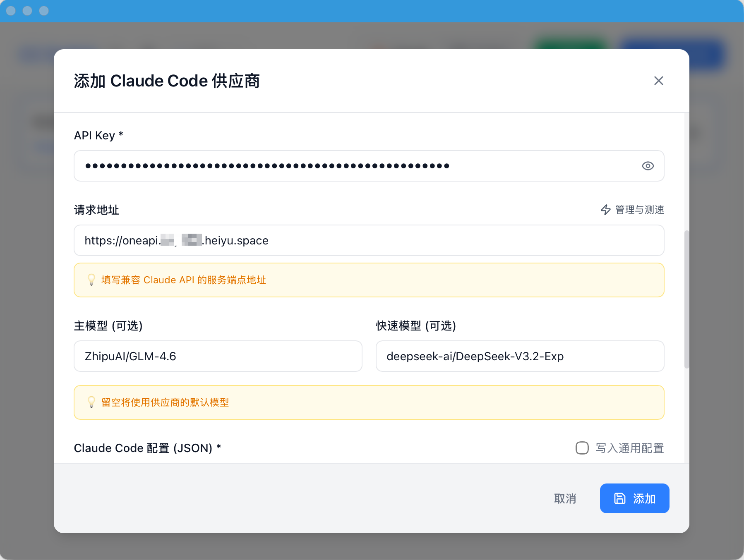The image size is (744, 560).
Task: Click the window's middle minimize light
Action: click(x=27, y=11)
